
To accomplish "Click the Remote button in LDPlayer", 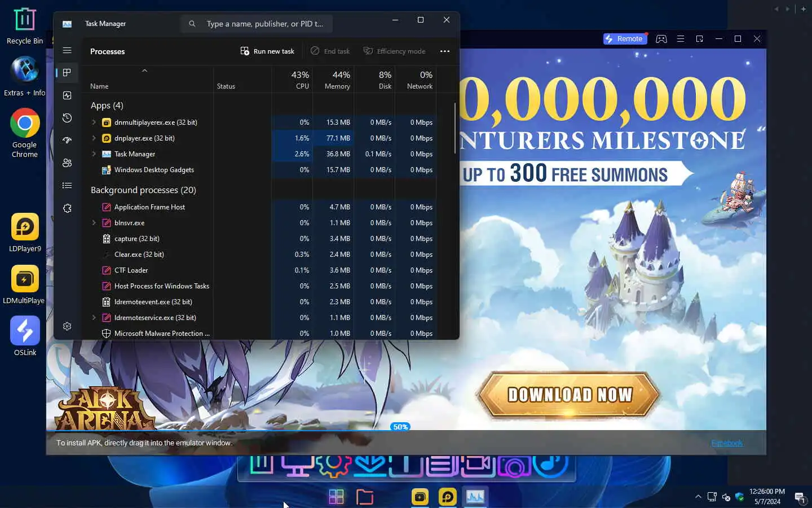I will pos(625,39).
